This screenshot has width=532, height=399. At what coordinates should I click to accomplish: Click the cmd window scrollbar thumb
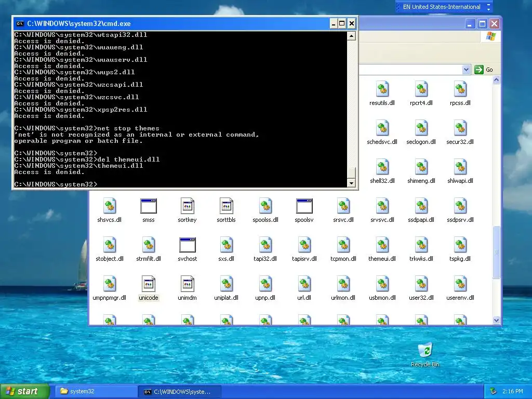[x=351, y=172]
